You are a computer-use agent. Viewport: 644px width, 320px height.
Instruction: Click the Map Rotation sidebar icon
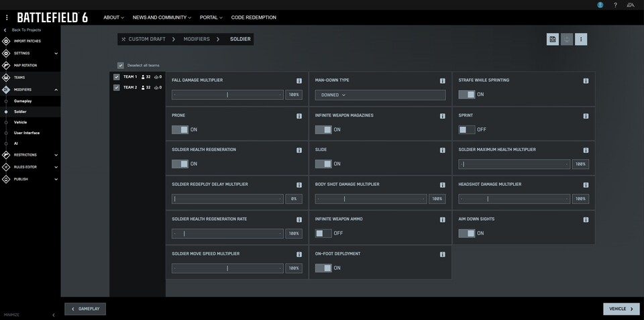(6, 65)
